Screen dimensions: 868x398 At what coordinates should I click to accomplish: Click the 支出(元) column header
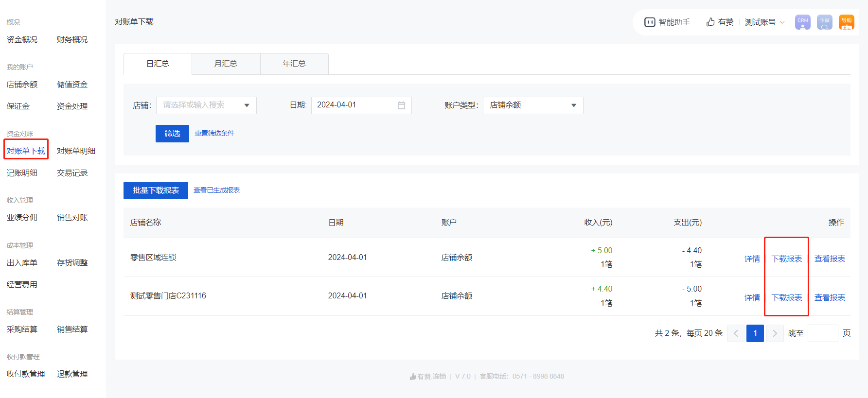coord(688,223)
